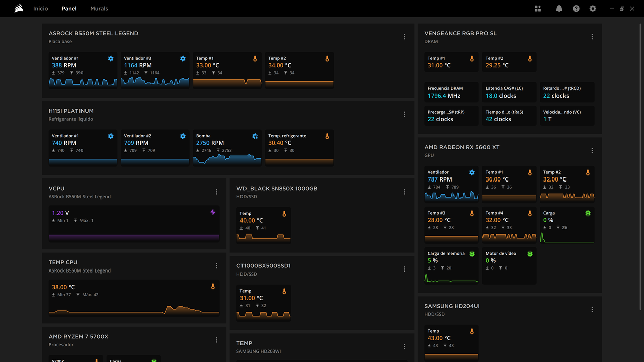
Task: Open AMD RYZEN 7 5700X card options menu
Action: click(217, 340)
